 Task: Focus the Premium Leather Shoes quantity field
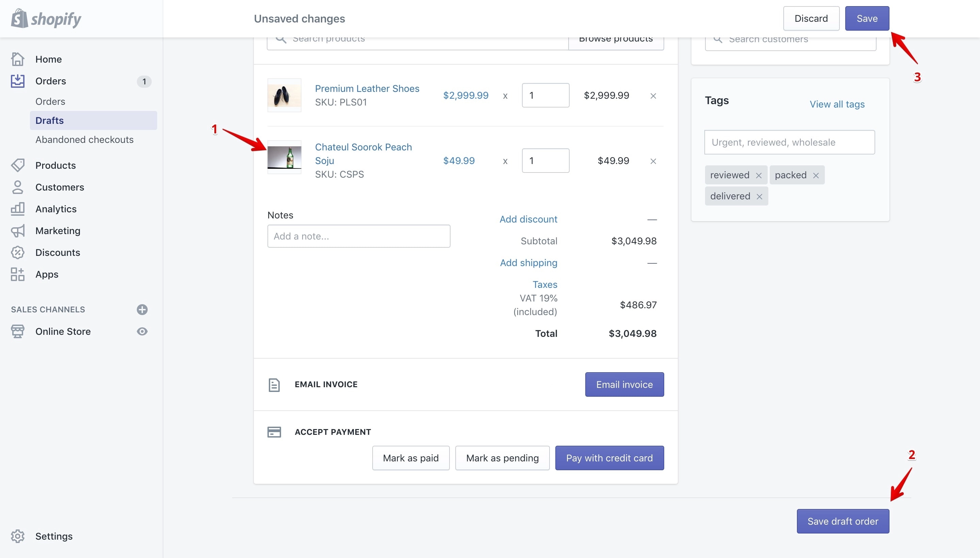tap(545, 95)
